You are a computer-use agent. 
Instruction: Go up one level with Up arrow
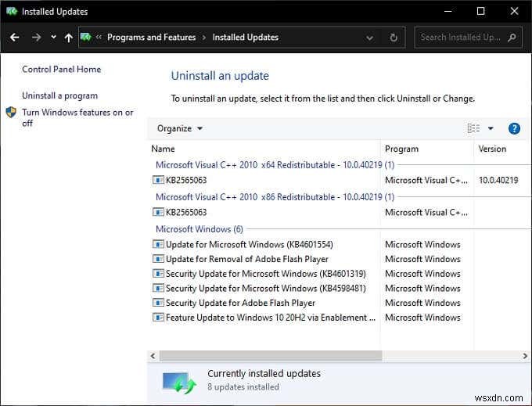pos(69,38)
